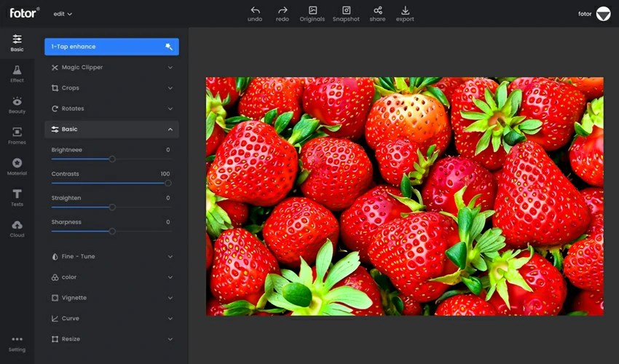The height and width of the screenshot is (364, 619).
Task: Click the Magic Clipper scissors icon
Action: click(55, 68)
